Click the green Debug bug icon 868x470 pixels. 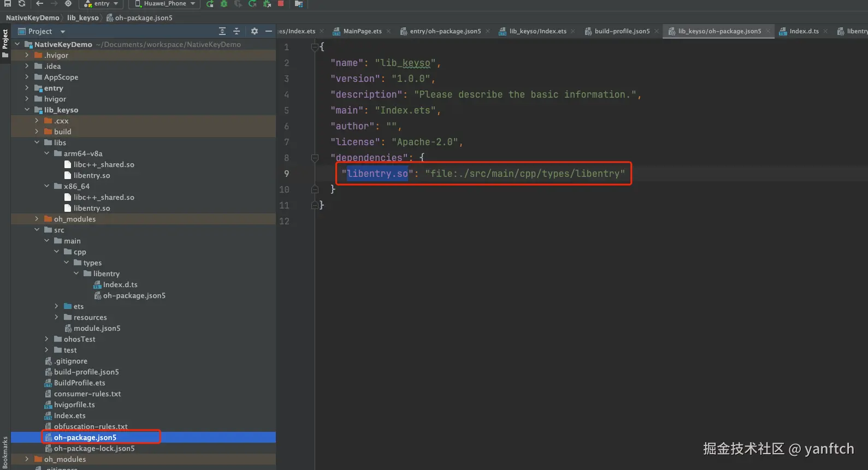click(x=224, y=3)
